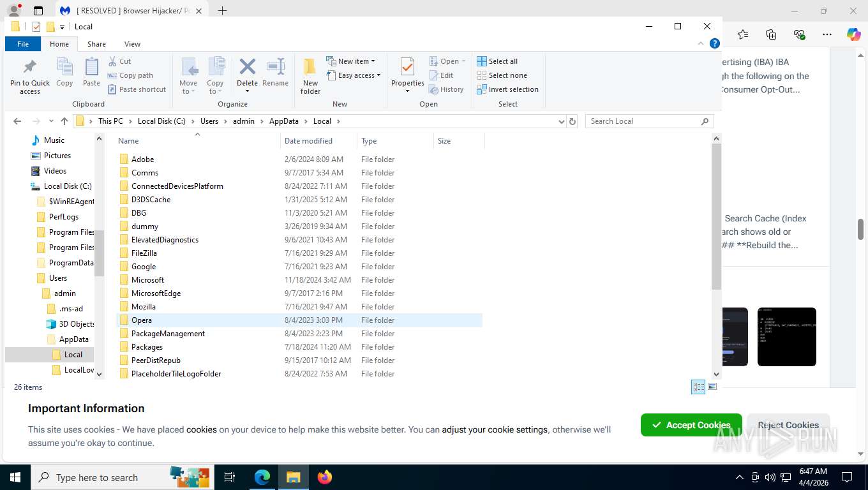Open the Customize Quick Access Toolbar dropdown
The image size is (868, 490).
(x=62, y=27)
